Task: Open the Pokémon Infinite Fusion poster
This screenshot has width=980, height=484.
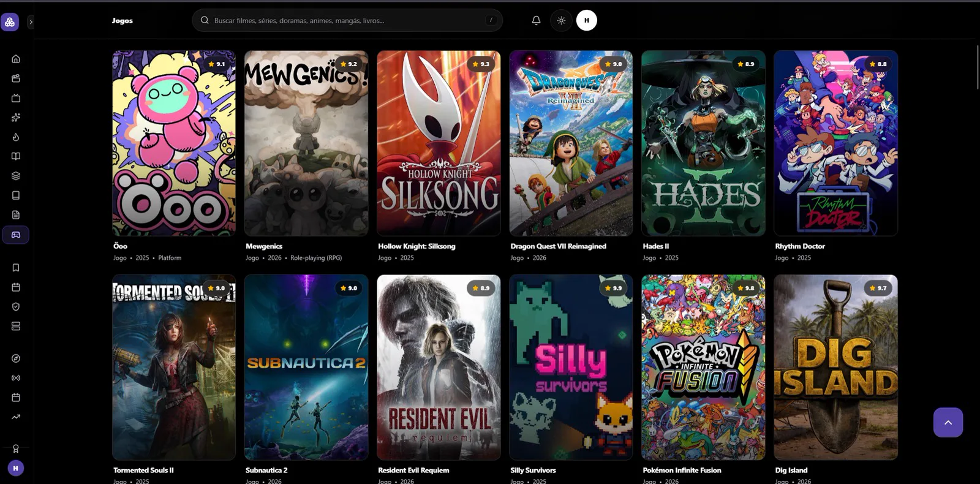Action: [703, 368]
